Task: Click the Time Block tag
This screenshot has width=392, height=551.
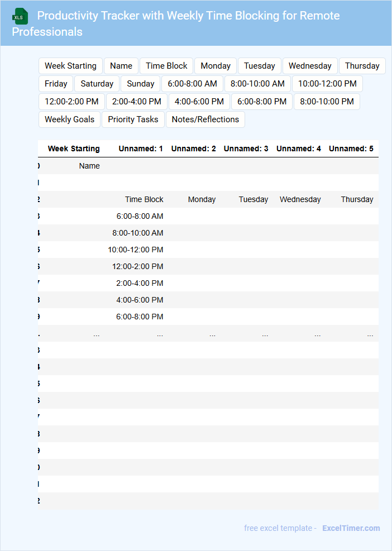Action: [166, 66]
